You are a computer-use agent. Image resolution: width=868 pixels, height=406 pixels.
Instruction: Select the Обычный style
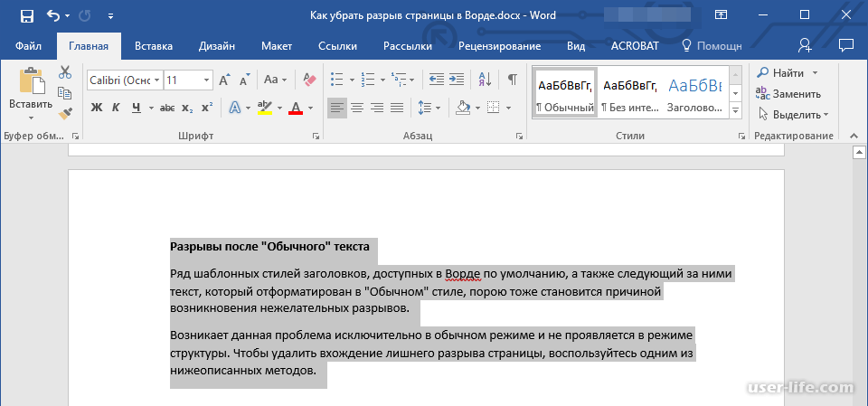(x=564, y=93)
